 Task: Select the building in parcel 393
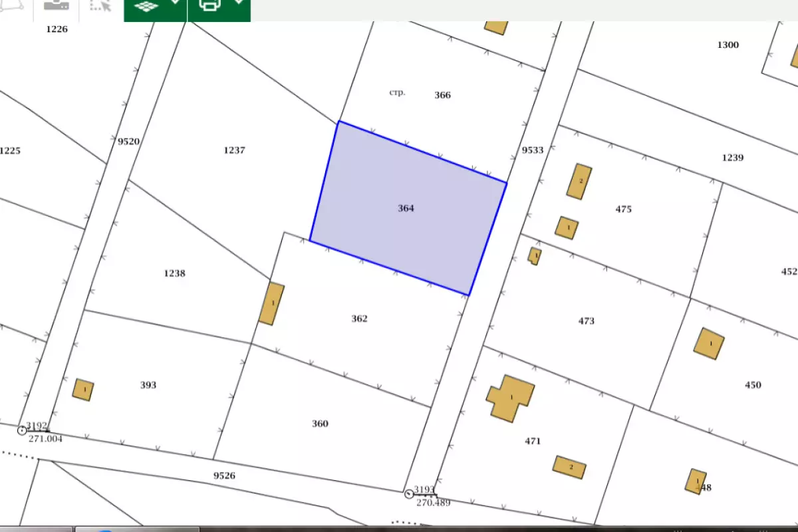point(83,390)
